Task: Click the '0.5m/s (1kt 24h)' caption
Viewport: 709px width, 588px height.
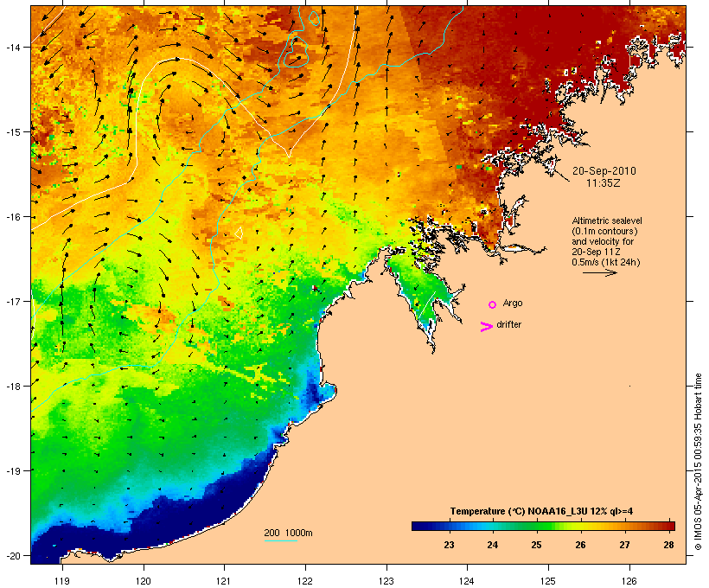Action: tap(606, 262)
